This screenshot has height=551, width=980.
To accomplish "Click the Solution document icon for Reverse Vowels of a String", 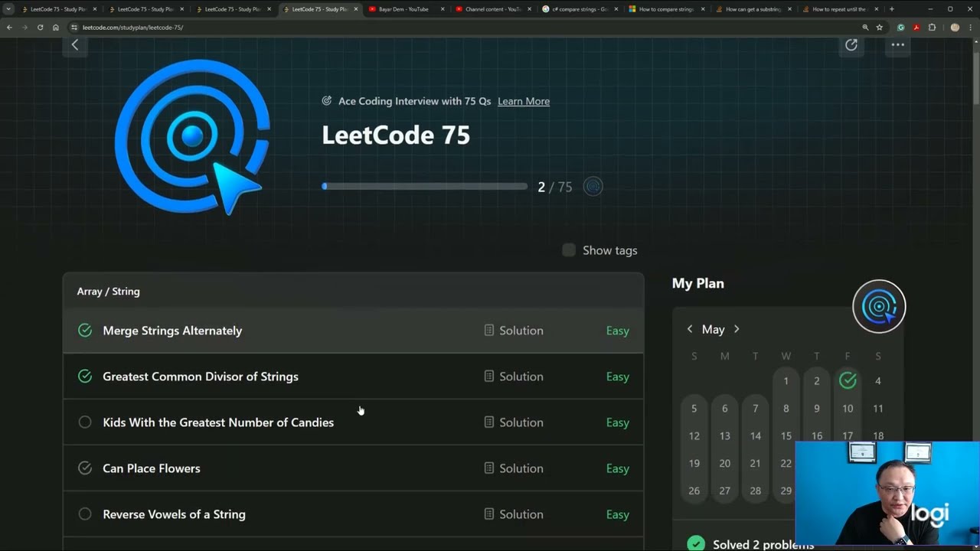I will 489,514.
